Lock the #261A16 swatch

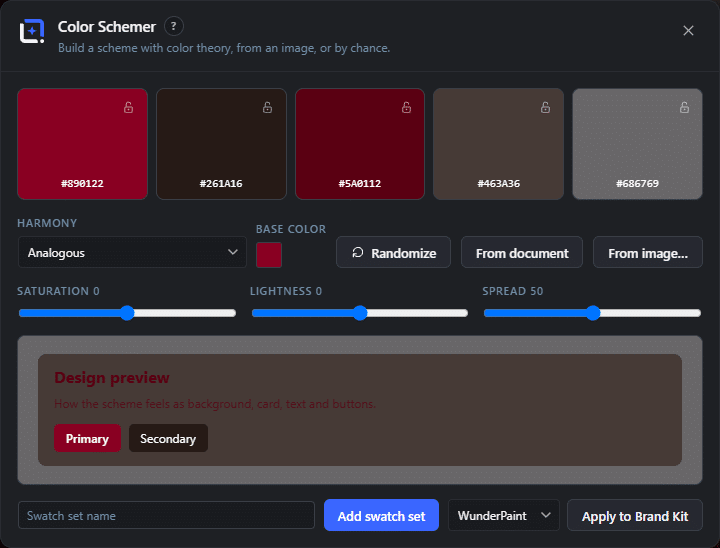pos(267,107)
